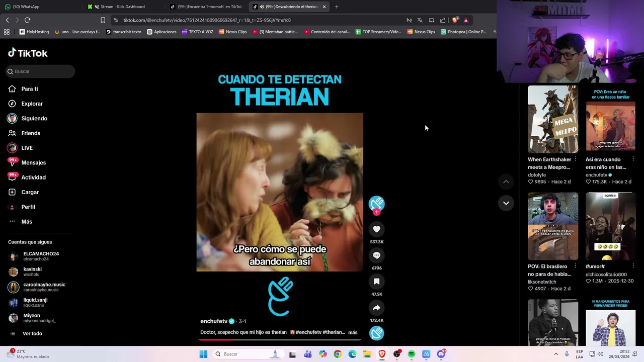Open the TEXTO A VOZ bookmark

[x=197, y=32]
